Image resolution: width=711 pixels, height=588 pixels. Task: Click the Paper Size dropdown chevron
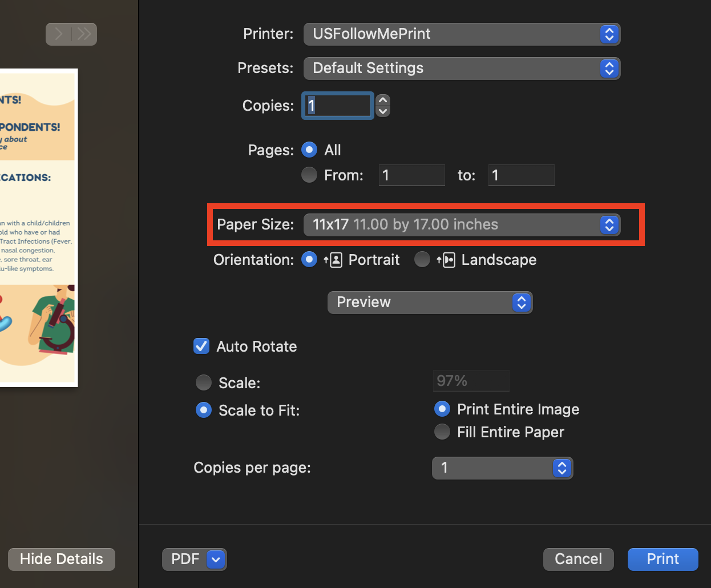tap(609, 225)
